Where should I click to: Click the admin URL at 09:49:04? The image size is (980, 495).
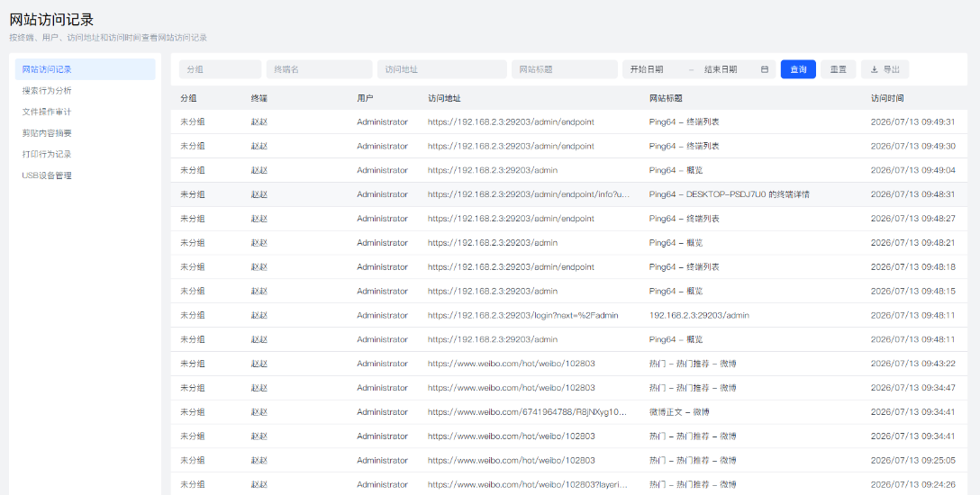click(493, 170)
